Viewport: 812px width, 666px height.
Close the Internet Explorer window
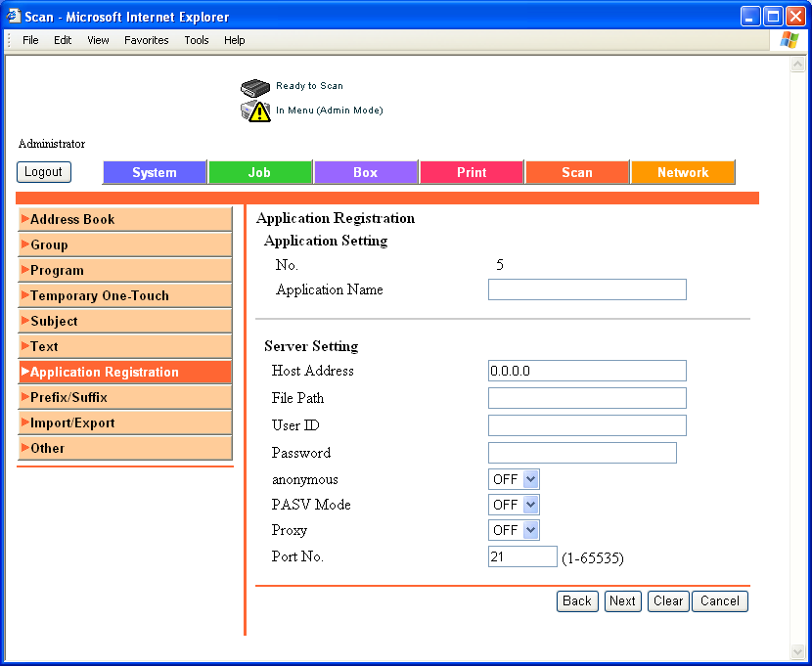[x=795, y=17]
